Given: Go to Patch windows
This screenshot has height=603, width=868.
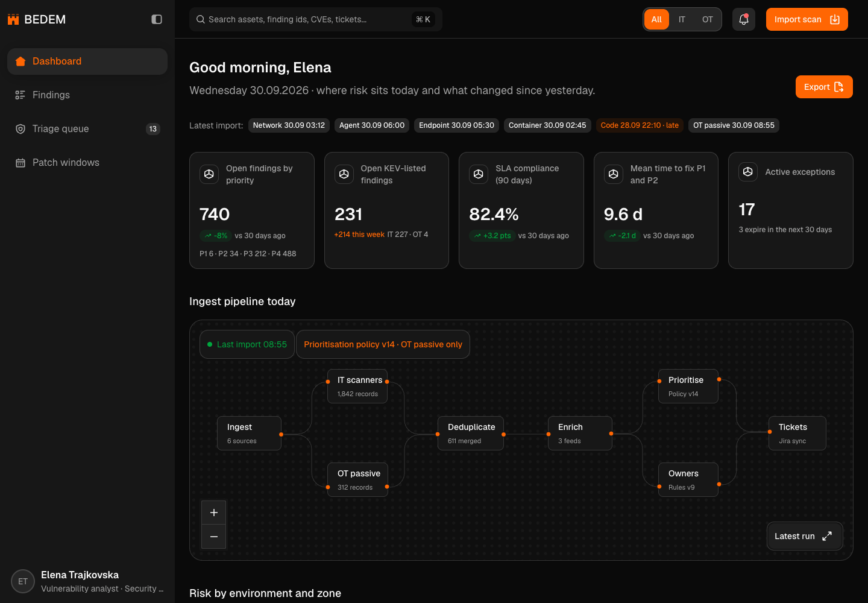Looking at the screenshot, I should [x=87, y=163].
